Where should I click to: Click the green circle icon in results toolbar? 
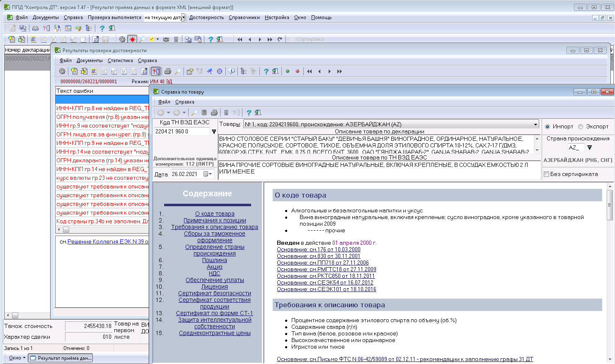[x=288, y=71]
